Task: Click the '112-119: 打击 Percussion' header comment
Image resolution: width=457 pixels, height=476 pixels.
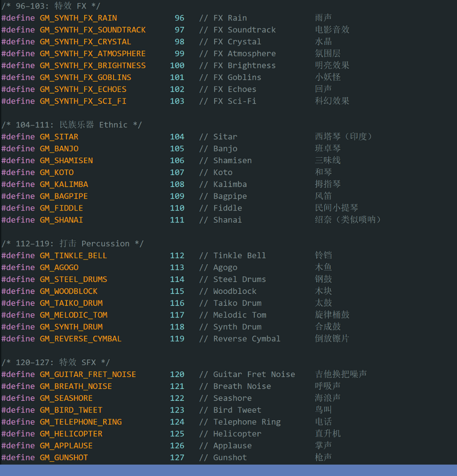Action: point(72,243)
